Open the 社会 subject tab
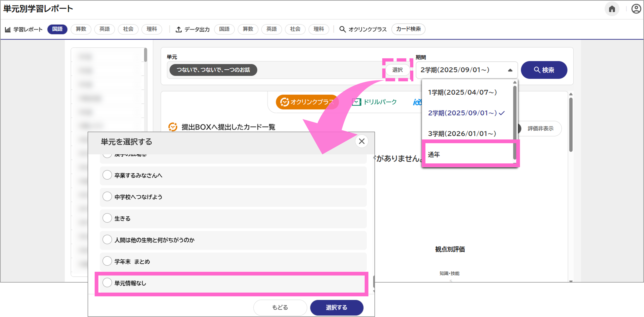 pos(128,29)
